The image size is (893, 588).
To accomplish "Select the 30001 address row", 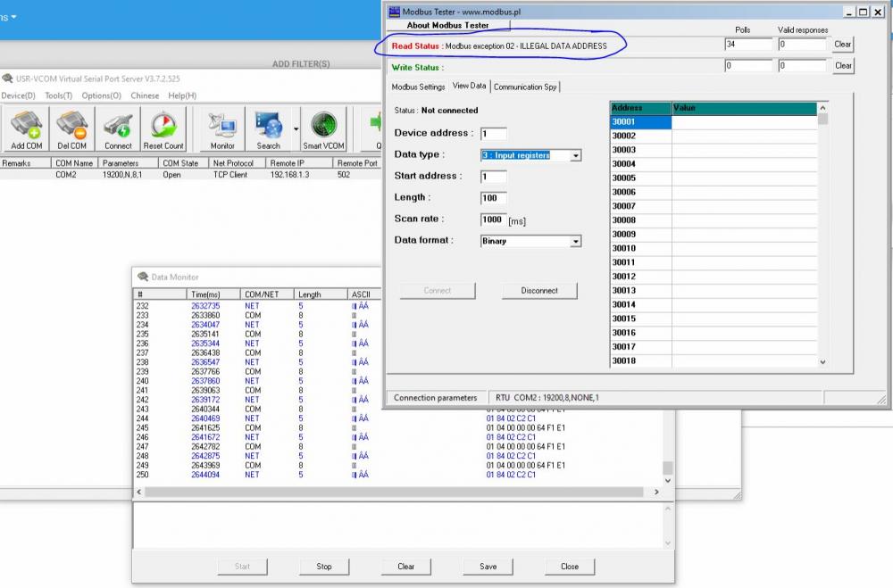I will click(640, 122).
